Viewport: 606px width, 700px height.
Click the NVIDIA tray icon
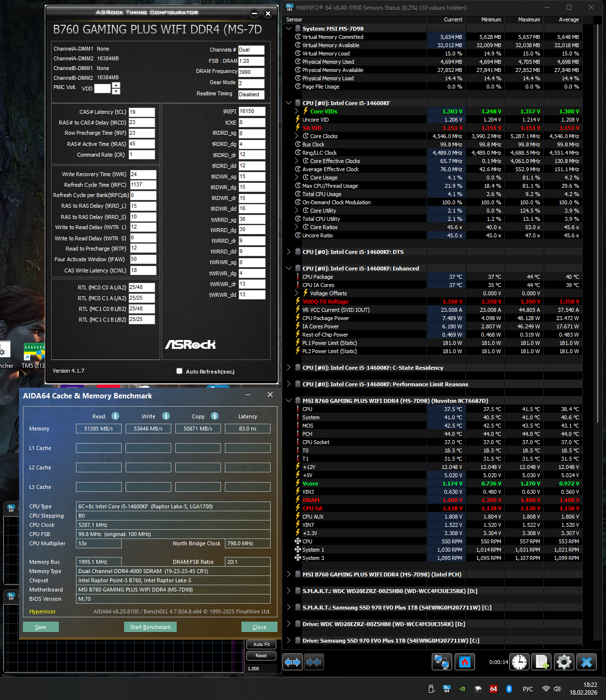pos(462,689)
